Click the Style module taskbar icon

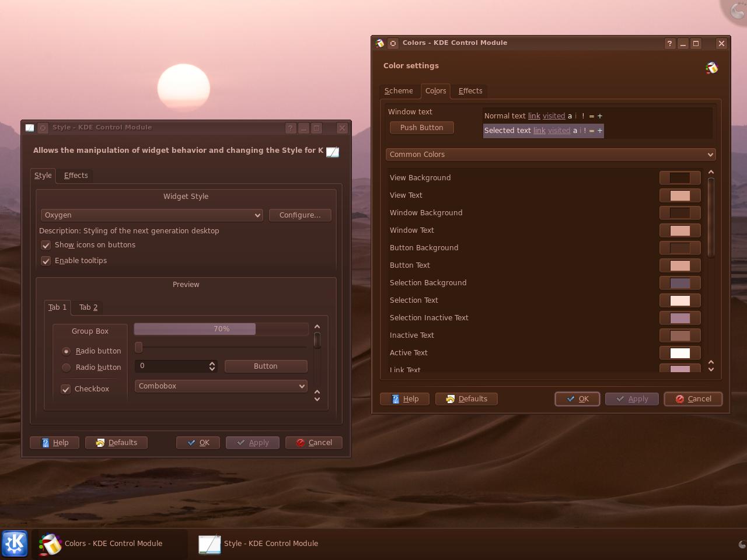click(210, 544)
